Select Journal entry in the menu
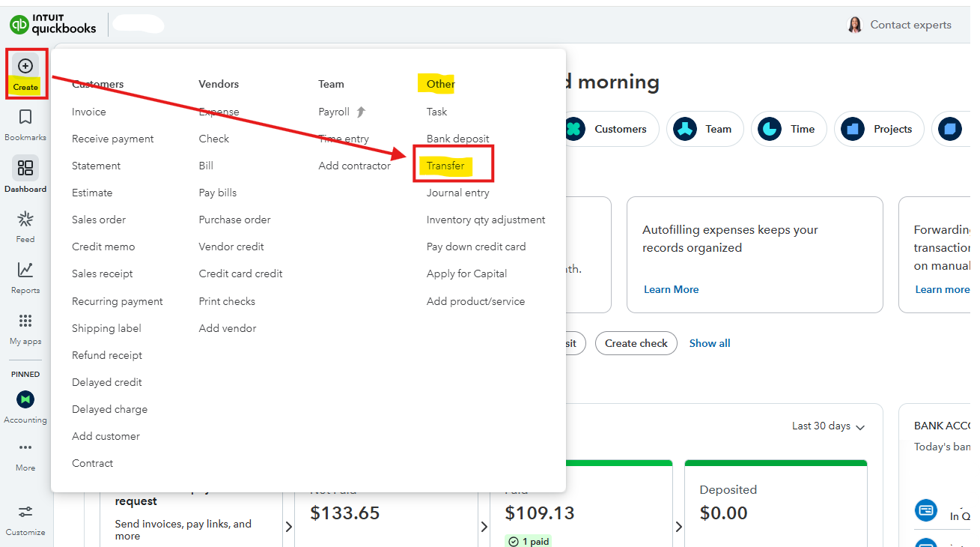This screenshot has width=980, height=547. (457, 193)
